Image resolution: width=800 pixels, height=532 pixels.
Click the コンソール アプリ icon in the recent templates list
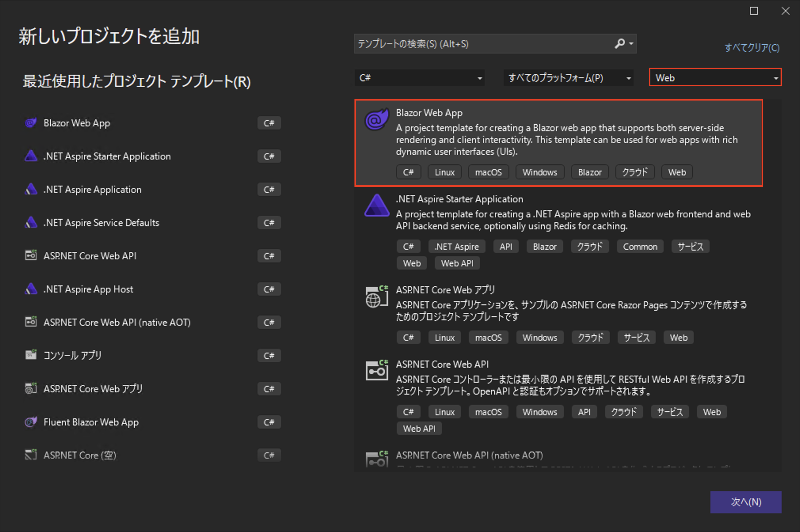click(x=31, y=355)
